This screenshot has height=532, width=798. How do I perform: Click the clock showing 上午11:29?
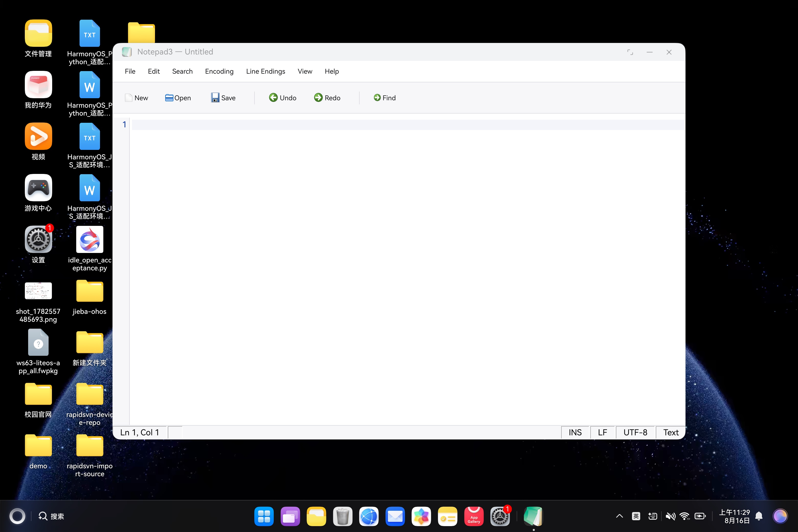point(735,512)
